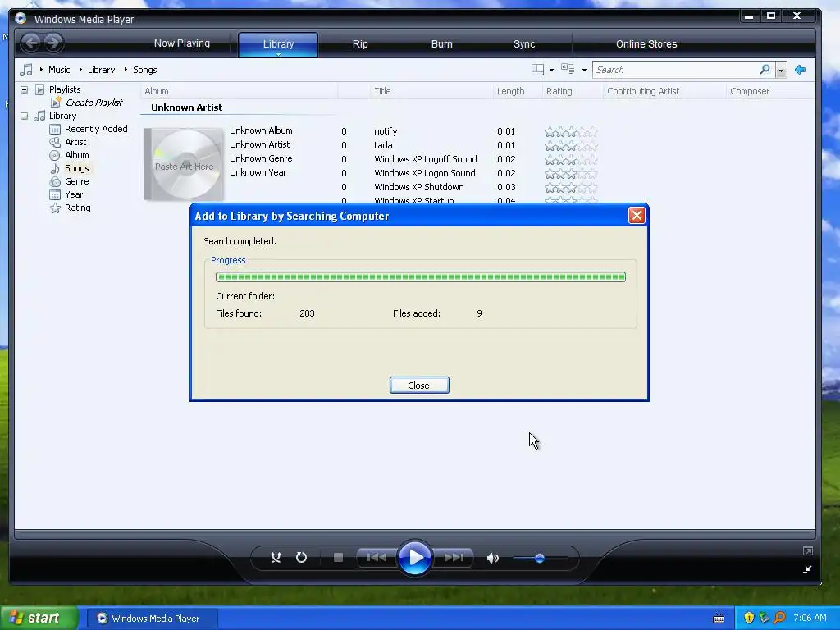Skip to previous track

coord(377,558)
